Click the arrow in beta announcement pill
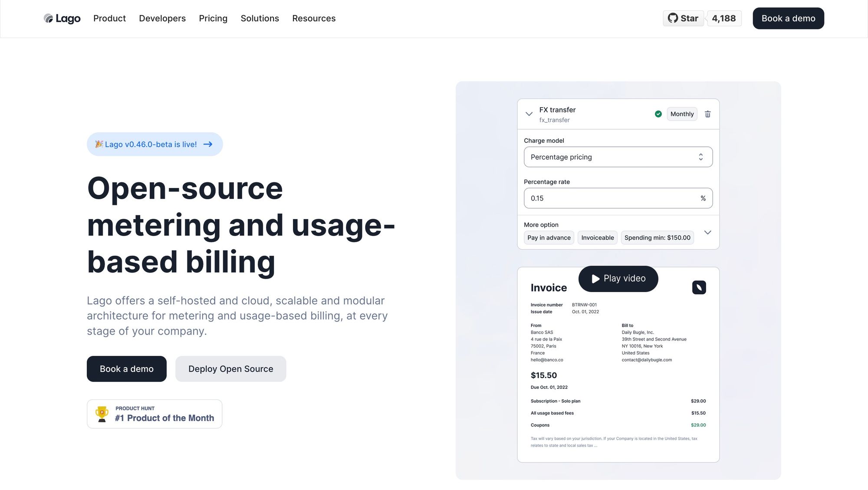This screenshot has height=490, width=868. pyautogui.click(x=208, y=145)
